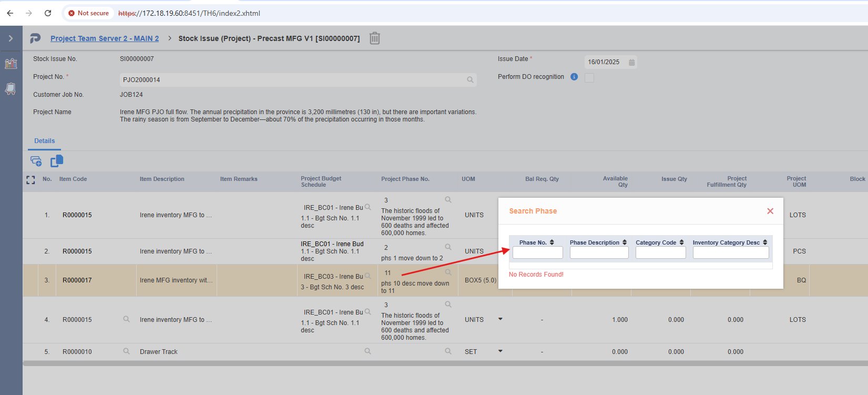Viewport: 868px width, 395px height.
Task: Click the 'No Records Found!' message
Action: pyautogui.click(x=536, y=275)
